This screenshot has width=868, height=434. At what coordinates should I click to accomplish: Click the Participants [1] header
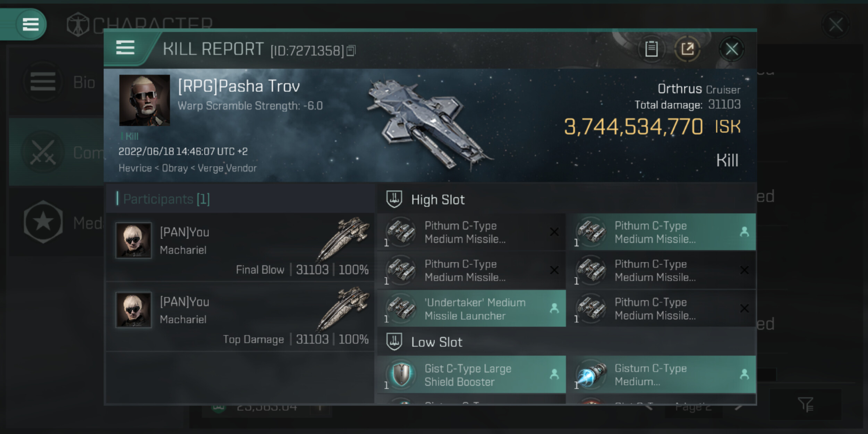167,199
